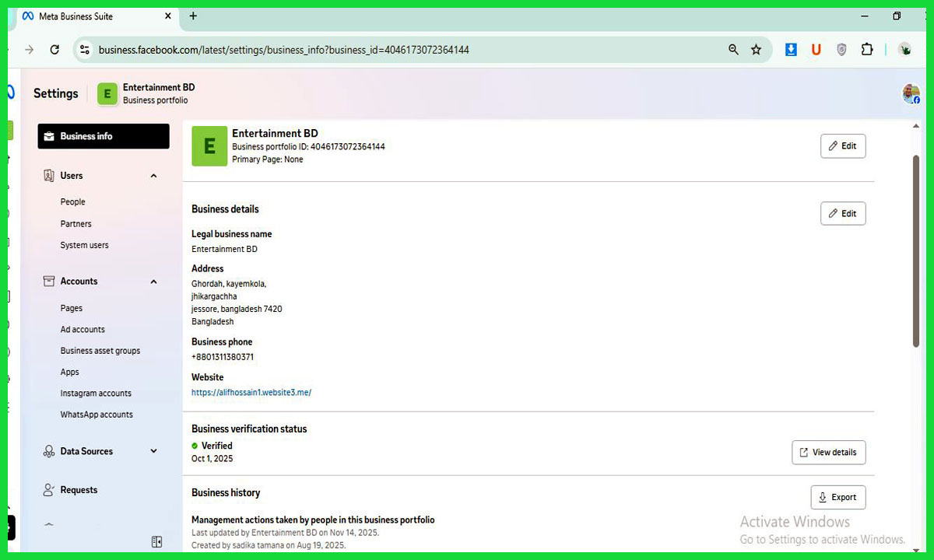Open the alifhossain1.website3.me link
Screen dimensions: 934x560
(x=251, y=393)
